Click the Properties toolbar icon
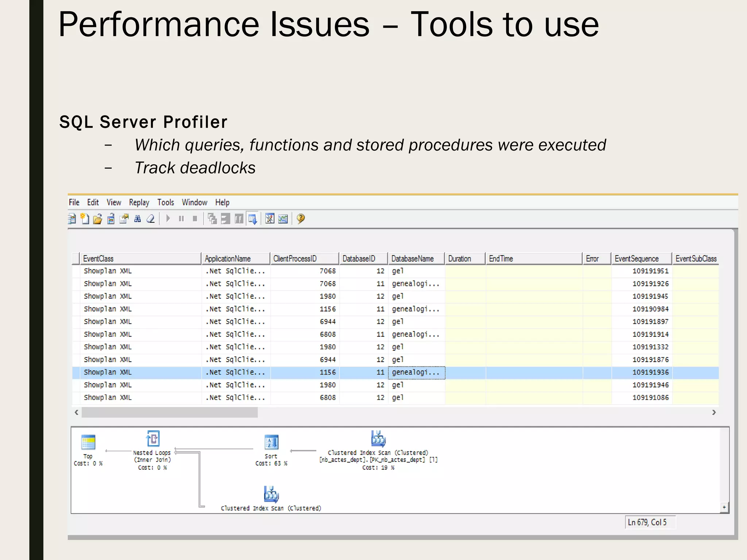 click(x=124, y=219)
